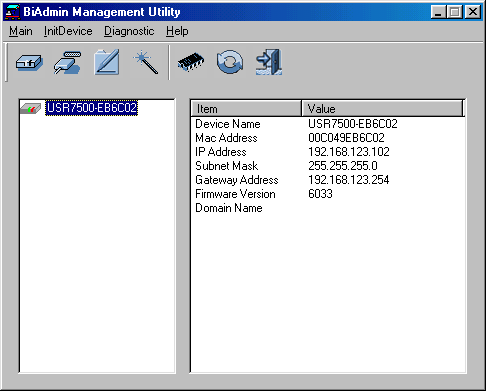486x391 pixels.
Task: Open the Help menu
Action: [177, 31]
